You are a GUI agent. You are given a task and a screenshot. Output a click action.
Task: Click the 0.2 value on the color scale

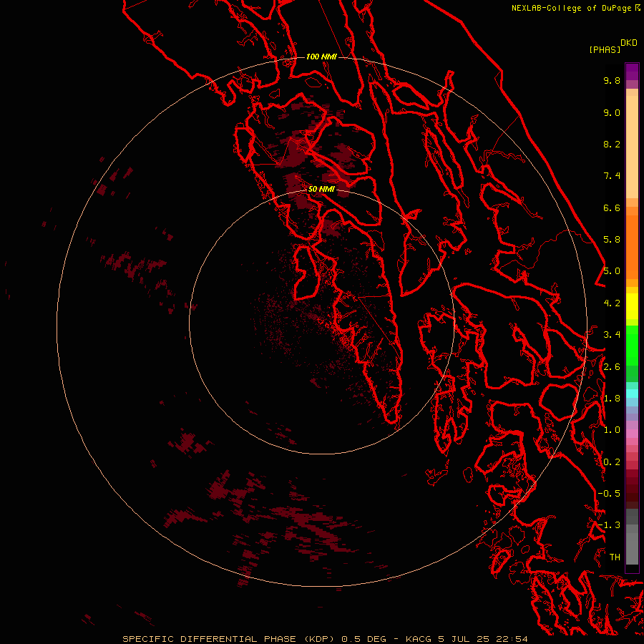(612, 462)
